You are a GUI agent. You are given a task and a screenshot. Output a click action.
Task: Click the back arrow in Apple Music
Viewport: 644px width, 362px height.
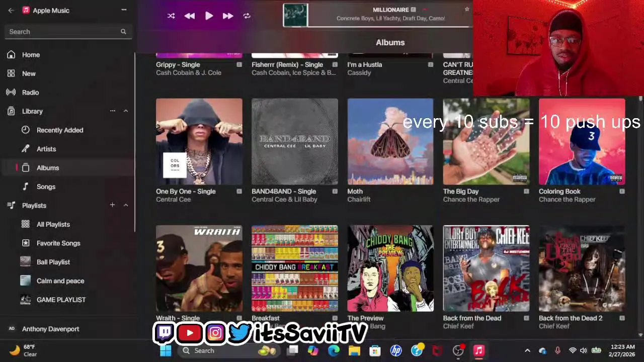11,10
